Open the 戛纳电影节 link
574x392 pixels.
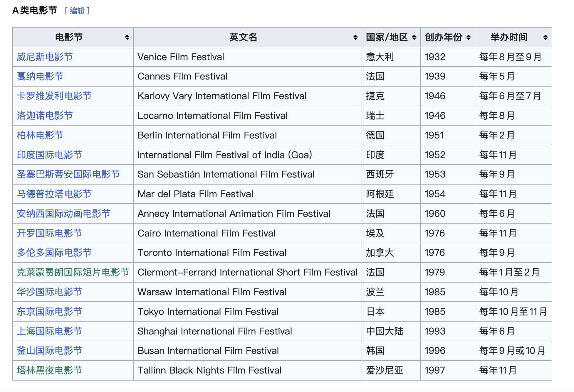(40, 76)
